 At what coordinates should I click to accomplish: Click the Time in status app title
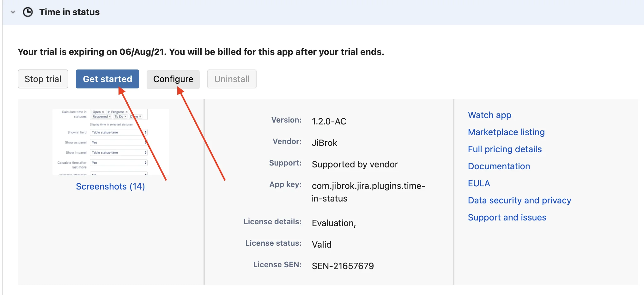[x=69, y=12]
